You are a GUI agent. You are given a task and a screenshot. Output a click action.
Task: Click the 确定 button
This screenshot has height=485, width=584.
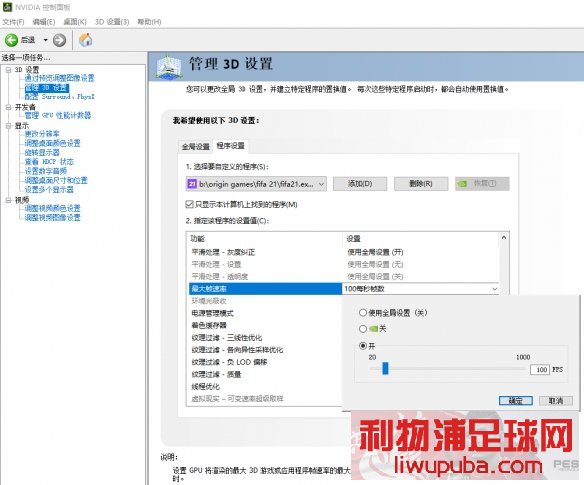(515, 401)
